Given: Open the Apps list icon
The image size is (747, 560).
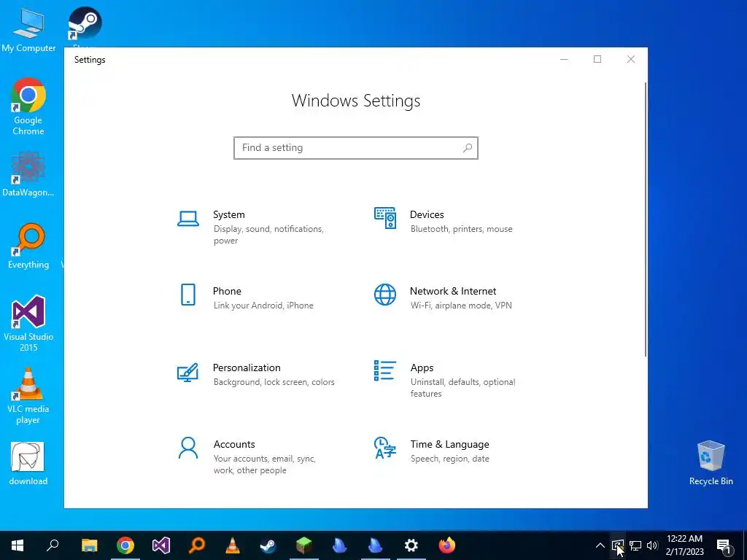Looking at the screenshot, I should 385,370.
